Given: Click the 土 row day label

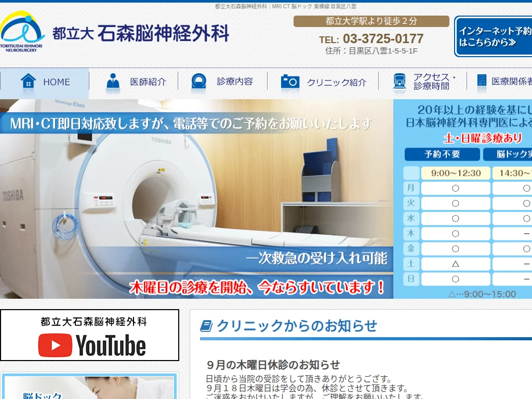Looking at the screenshot, I should [x=411, y=263].
